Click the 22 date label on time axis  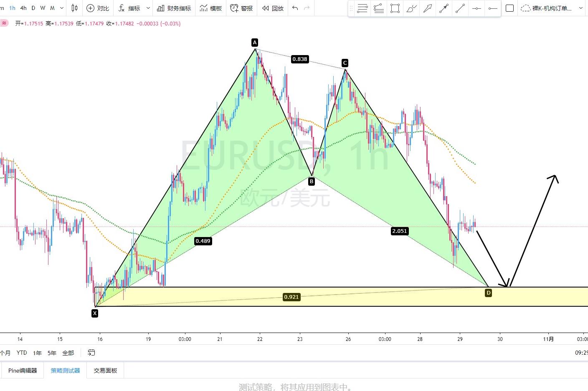260,339
